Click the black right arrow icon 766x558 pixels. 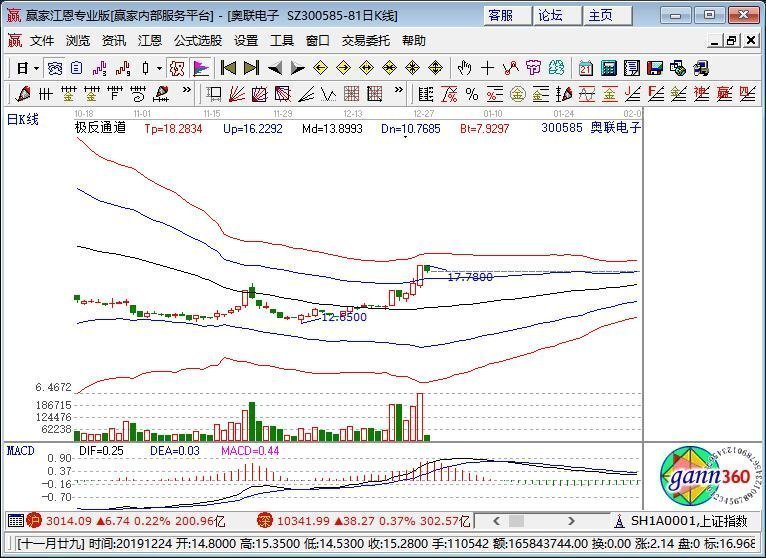point(298,68)
